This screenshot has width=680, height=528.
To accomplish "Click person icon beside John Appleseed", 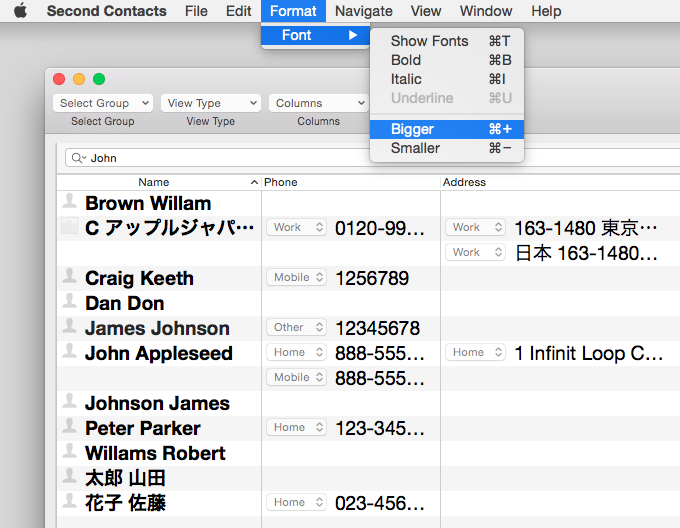I will click(69, 351).
